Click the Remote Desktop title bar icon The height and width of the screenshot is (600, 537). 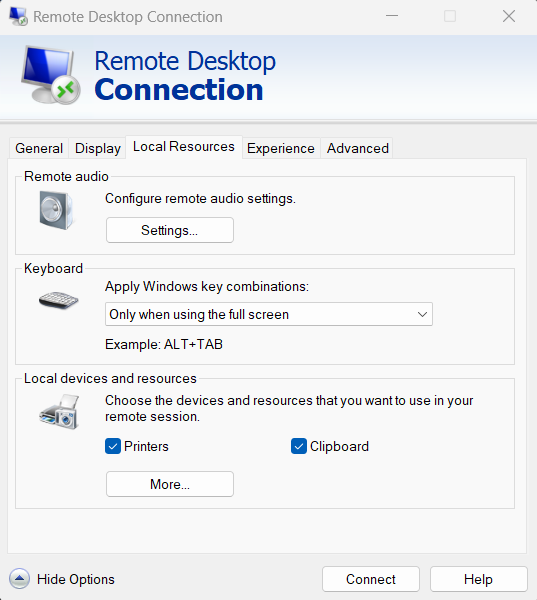[x=18, y=16]
